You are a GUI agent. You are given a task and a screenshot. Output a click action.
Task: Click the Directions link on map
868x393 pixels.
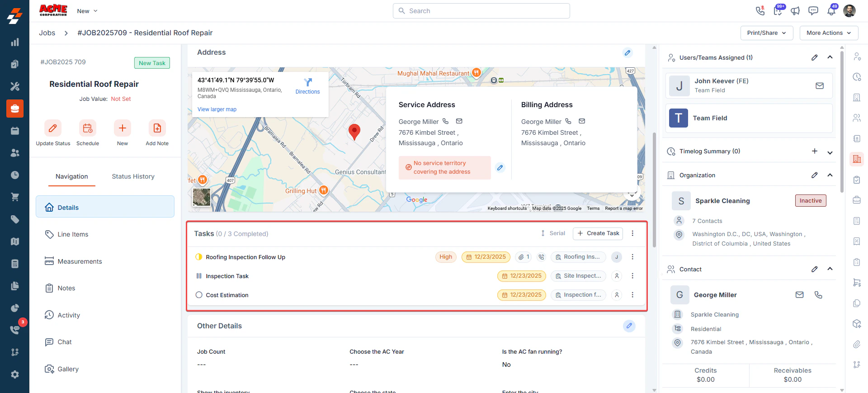coord(307,86)
